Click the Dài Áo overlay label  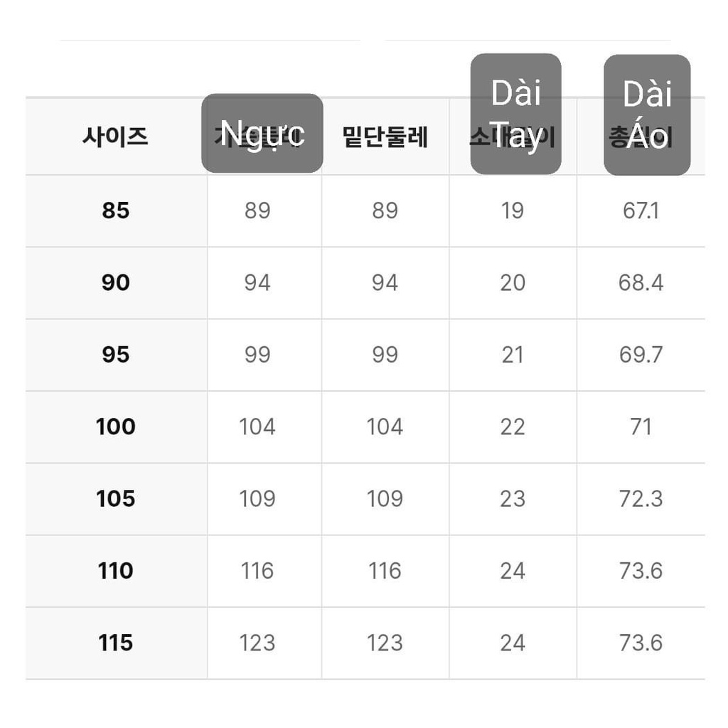tap(647, 114)
